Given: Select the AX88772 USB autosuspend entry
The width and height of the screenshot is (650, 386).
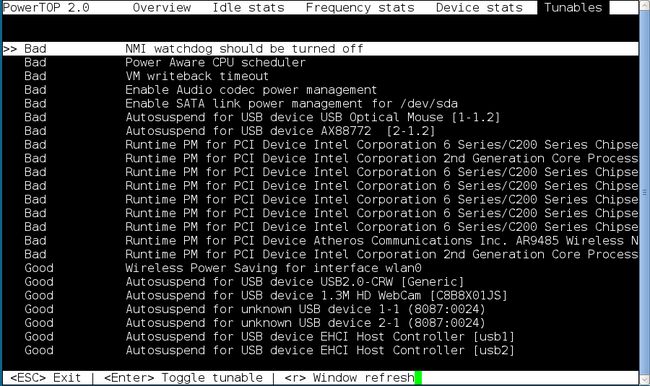Looking at the screenshot, I should click(x=320, y=131).
